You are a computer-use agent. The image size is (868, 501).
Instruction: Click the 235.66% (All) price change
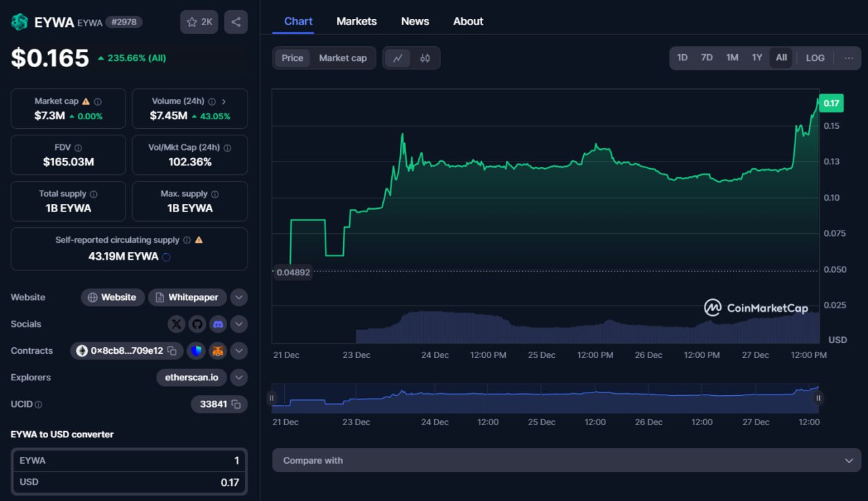coord(132,58)
